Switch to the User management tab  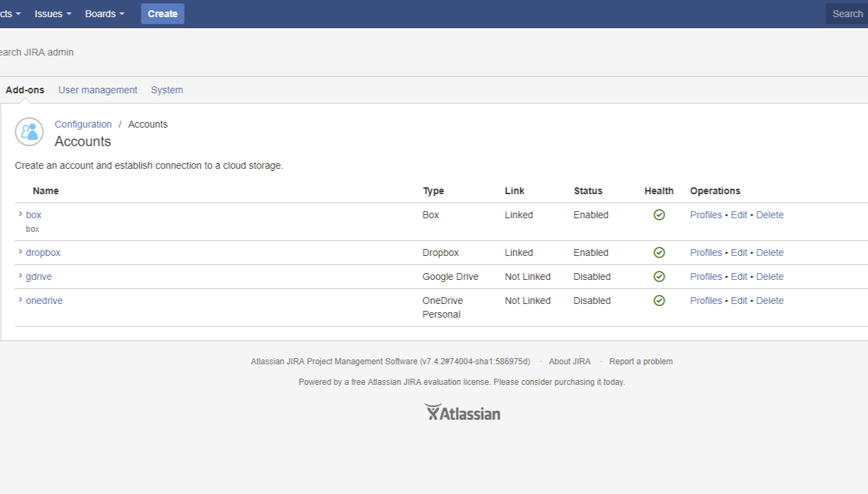point(97,90)
